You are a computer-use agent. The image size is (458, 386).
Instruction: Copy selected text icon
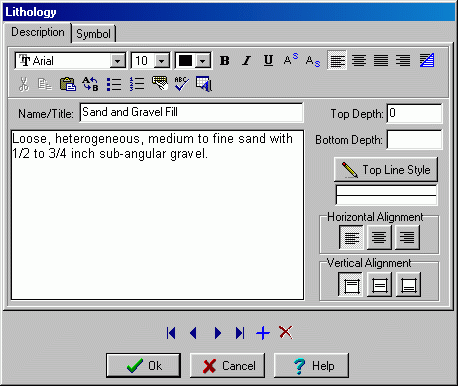point(45,84)
